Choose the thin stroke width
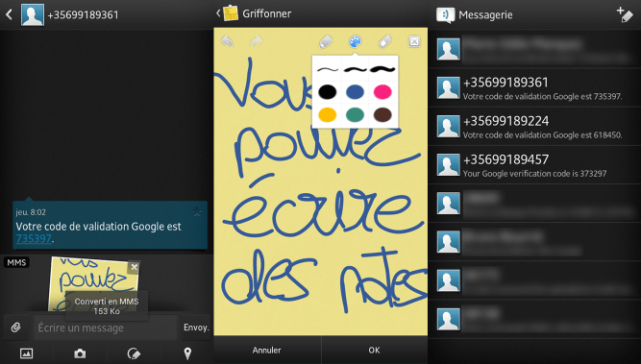This screenshot has height=364, width=641. (328, 69)
